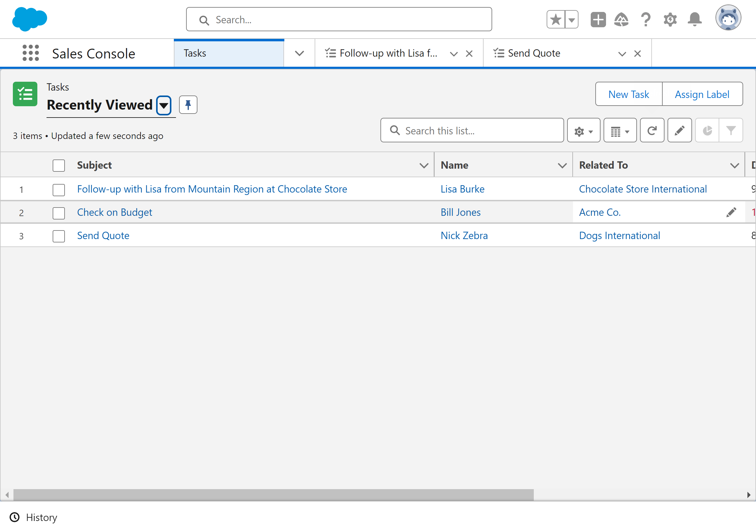The width and height of the screenshot is (756, 532).
Task: Focus the Search this list field
Action: (x=472, y=130)
